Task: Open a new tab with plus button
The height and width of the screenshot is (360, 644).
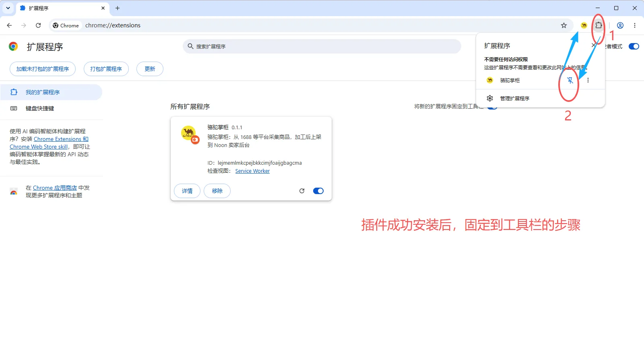Action: (118, 8)
